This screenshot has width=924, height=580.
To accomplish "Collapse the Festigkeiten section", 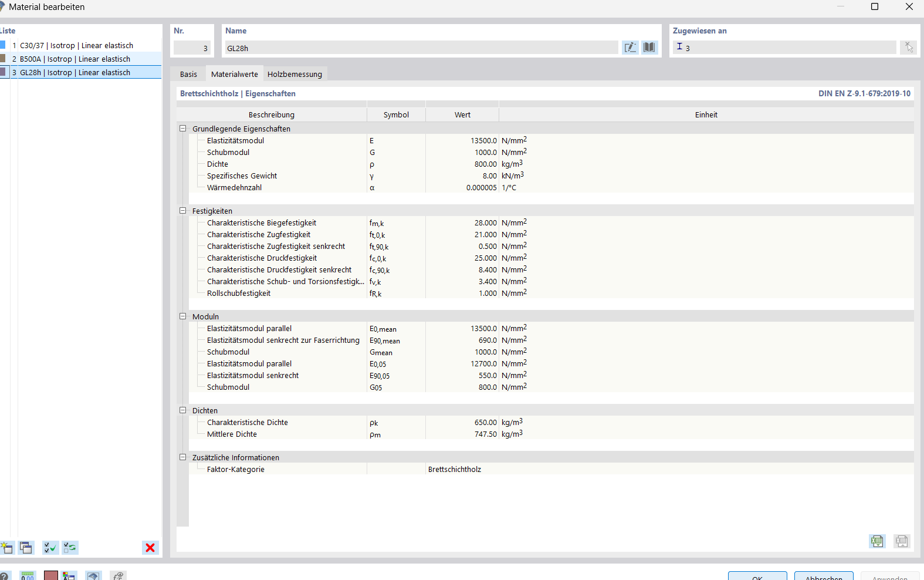I will 182,211.
